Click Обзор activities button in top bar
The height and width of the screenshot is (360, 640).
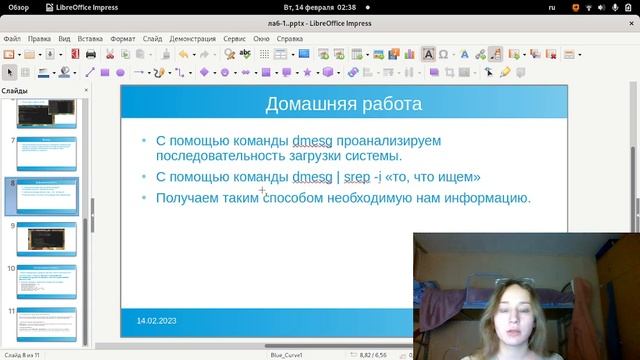coord(18,7)
